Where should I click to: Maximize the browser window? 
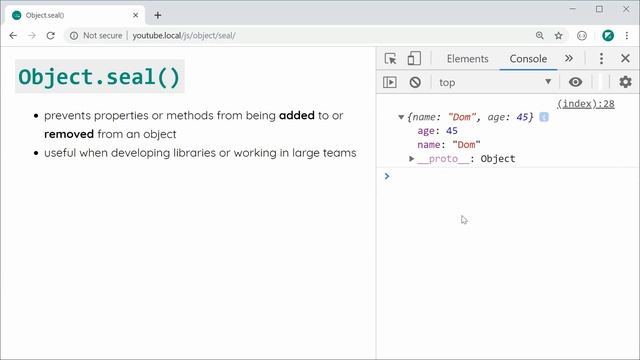point(599,9)
